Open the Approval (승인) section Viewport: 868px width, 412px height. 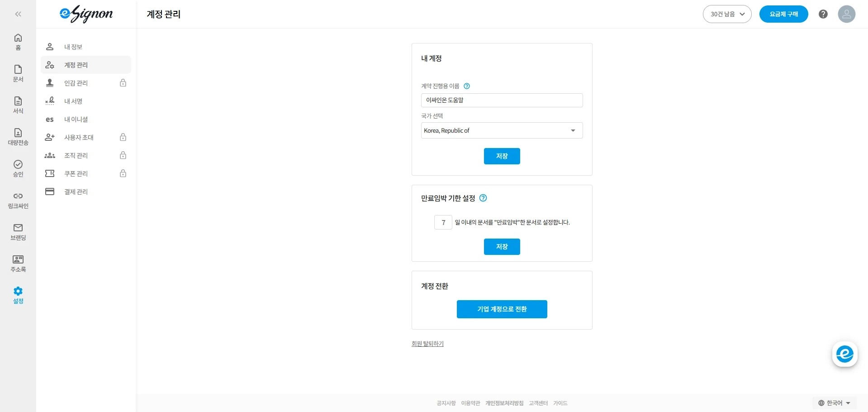point(18,168)
